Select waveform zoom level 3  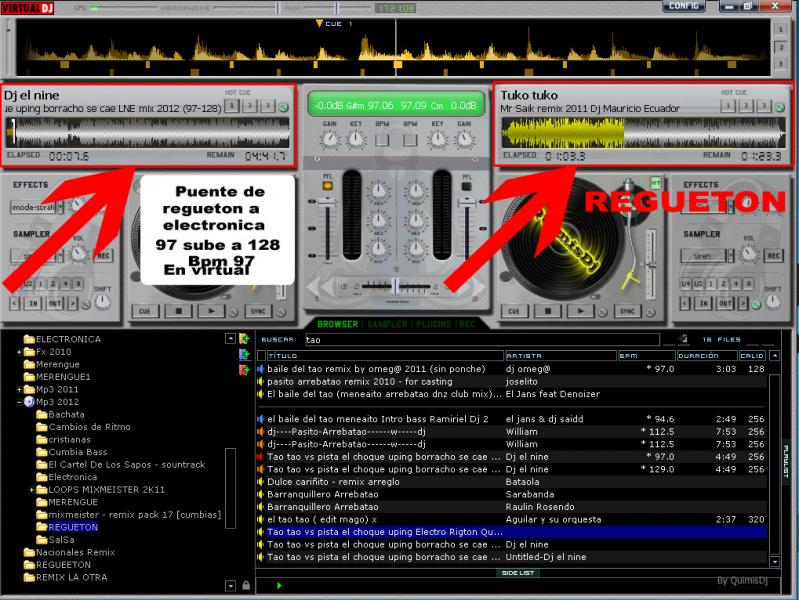point(780,63)
